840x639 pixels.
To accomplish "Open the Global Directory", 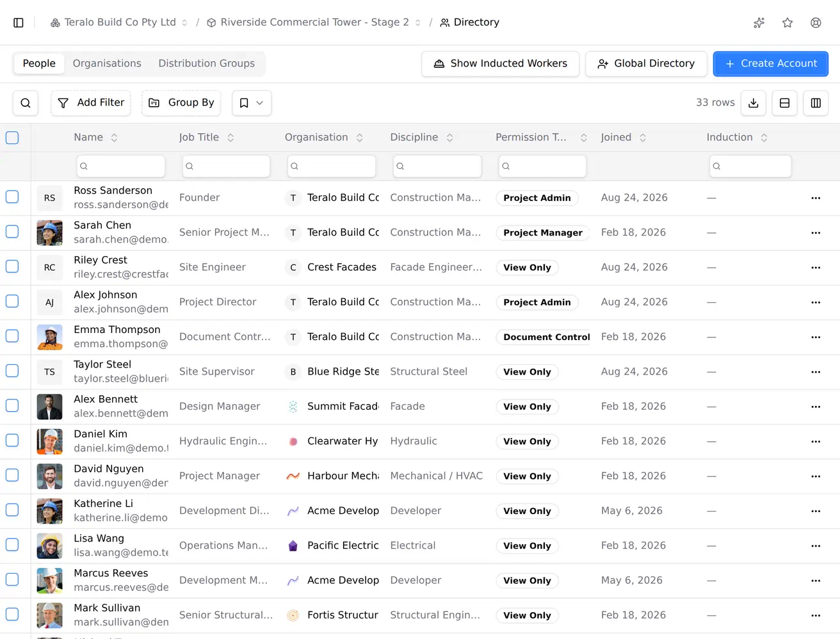I will coord(646,64).
